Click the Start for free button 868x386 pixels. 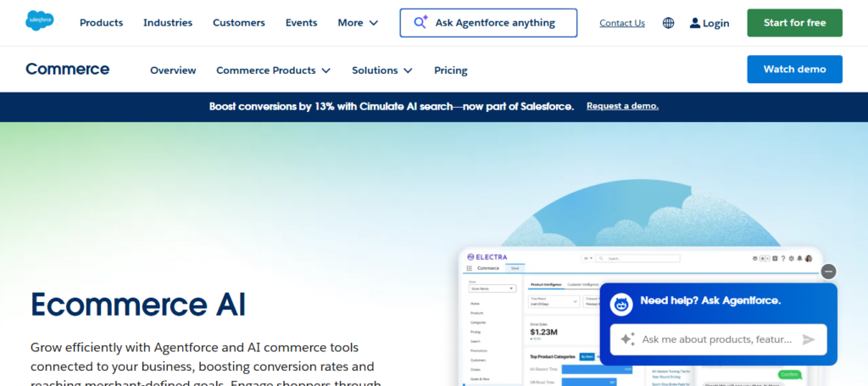794,23
